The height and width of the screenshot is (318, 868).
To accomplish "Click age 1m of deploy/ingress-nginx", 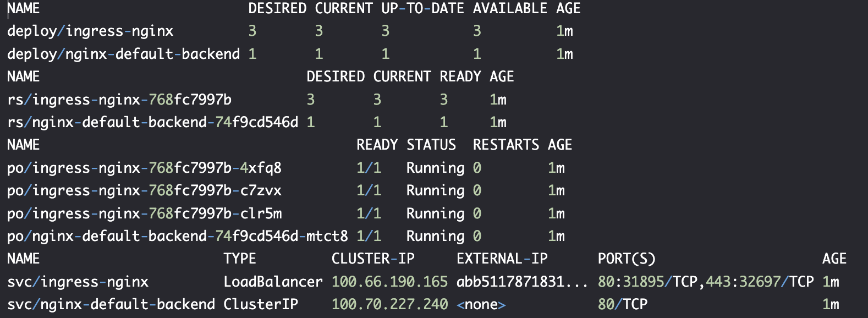I will (564, 31).
